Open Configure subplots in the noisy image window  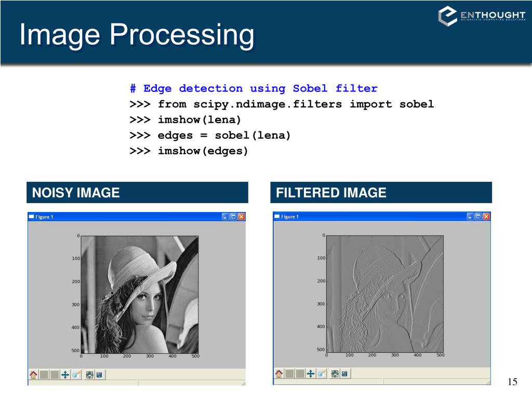point(89,375)
